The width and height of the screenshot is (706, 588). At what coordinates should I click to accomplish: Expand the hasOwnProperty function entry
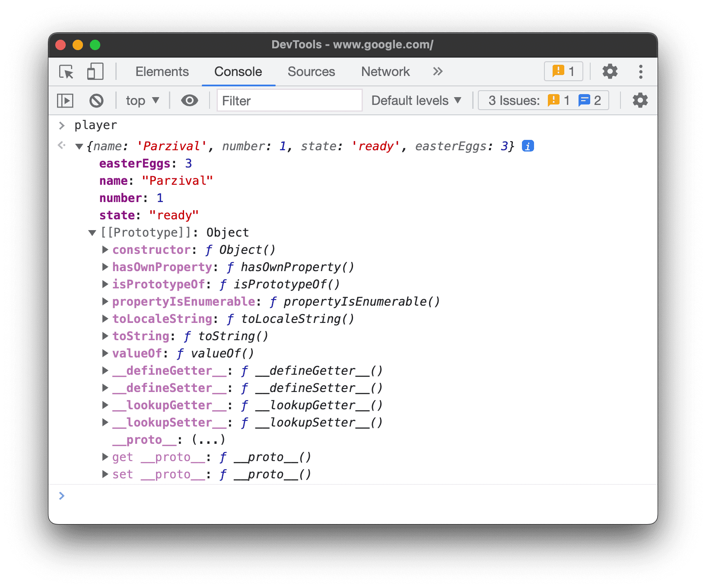tap(105, 267)
